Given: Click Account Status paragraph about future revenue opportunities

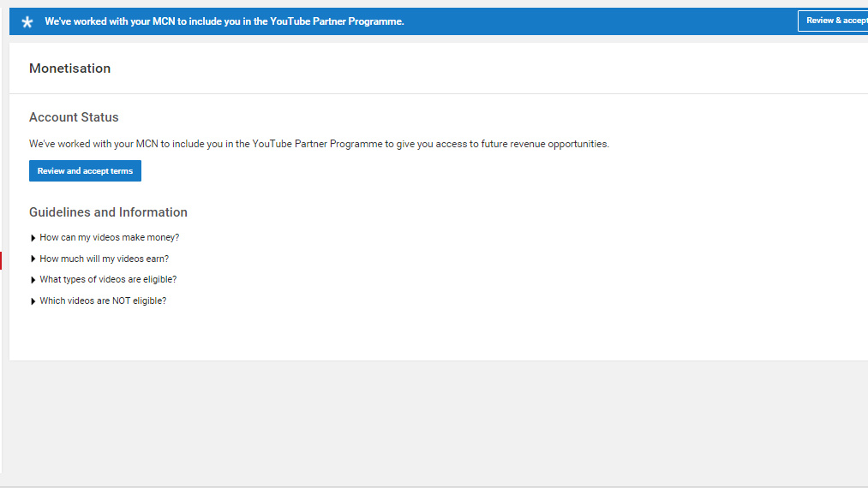Looking at the screenshot, I should [x=319, y=144].
